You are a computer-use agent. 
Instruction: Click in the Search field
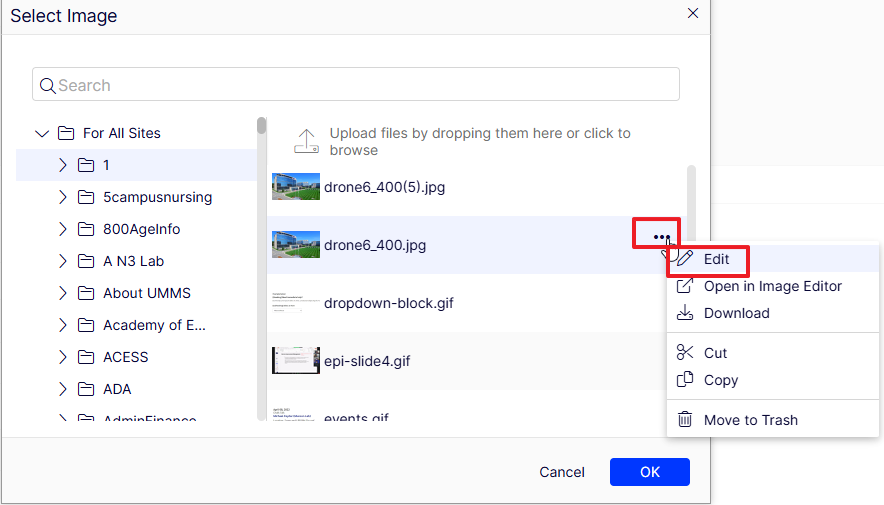[x=356, y=85]
